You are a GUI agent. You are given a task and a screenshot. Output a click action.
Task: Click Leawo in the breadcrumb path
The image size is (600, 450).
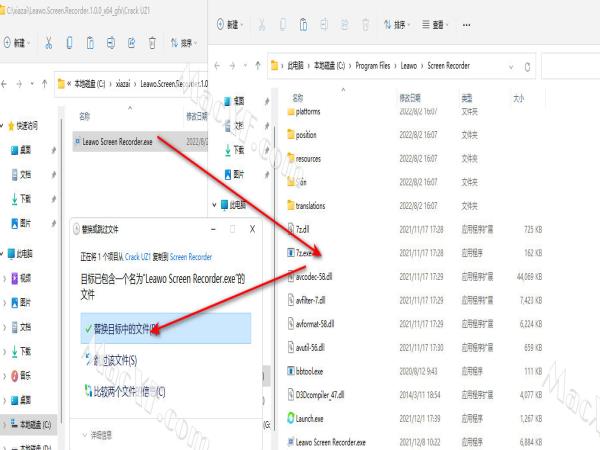point(408,66)
